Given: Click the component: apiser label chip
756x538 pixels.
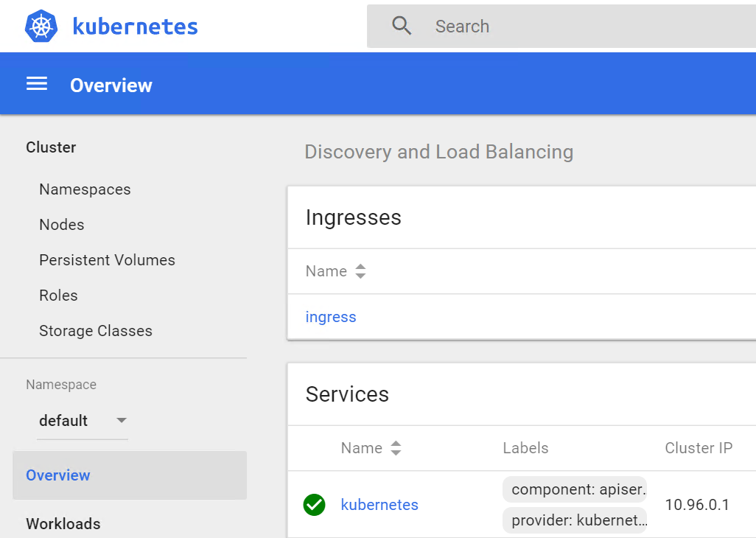Looking at the screenshot, I should coord(575,489).
